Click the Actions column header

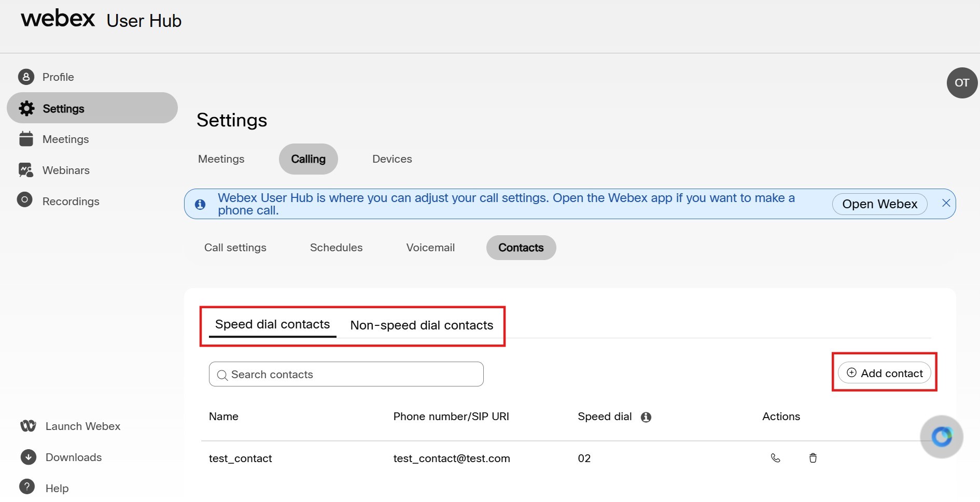click(x=781, y=417)
